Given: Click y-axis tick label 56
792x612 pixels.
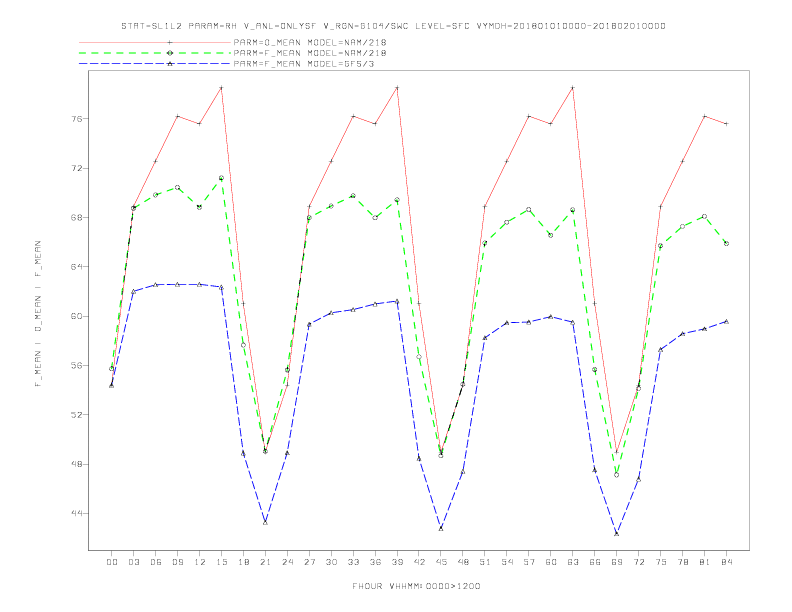Looking at the screenshot, I should (78, 366).
